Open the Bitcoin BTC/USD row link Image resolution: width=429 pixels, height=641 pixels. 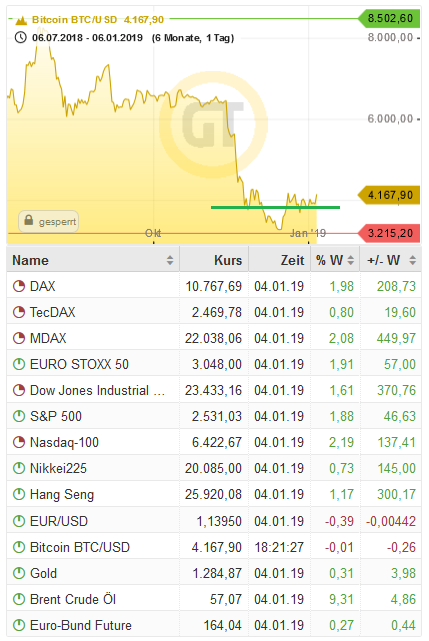click(x=80, y=547)
